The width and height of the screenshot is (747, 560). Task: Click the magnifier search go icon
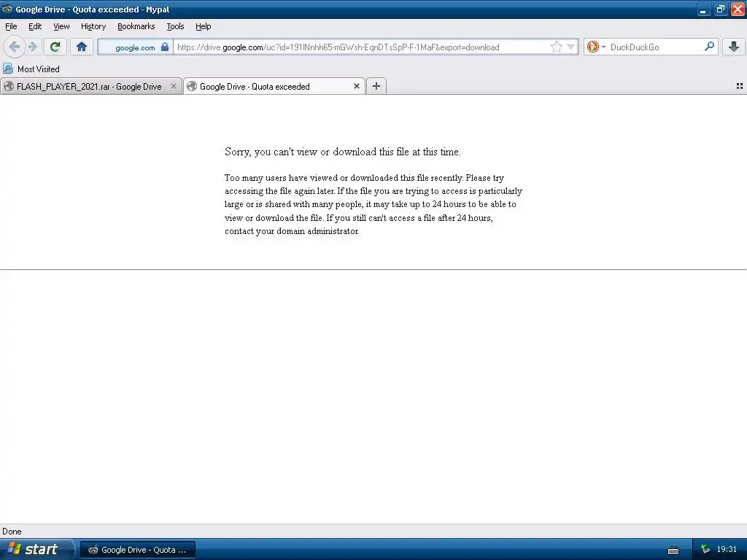pyautogui.click(x=709, y=47)
